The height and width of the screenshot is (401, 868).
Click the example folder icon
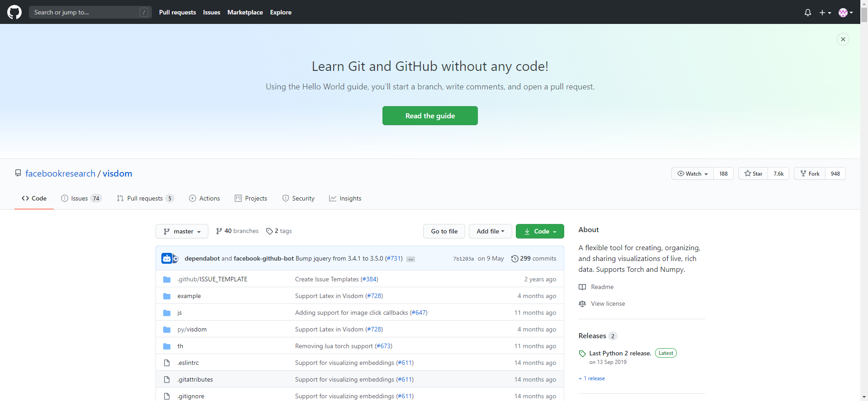coord(167,296)
